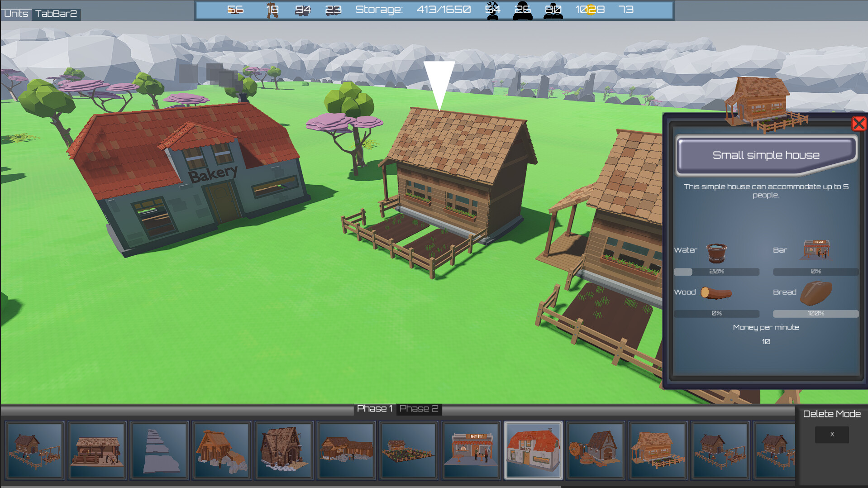Screen dimensions: 868x488
Task: Select the lumber sawmill building thumbnail
Action: 97,450
